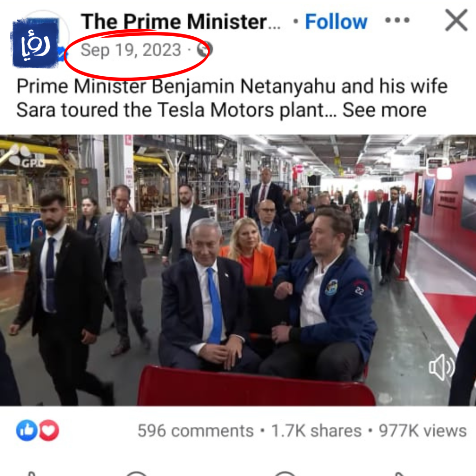Follow The Prime Minister page
The image size is (476, 476).
[x=336, y=22]
